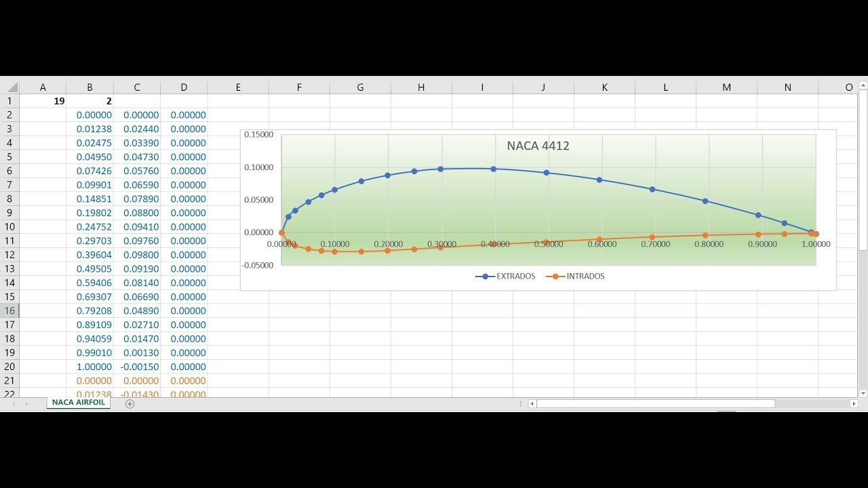The image size is (868, 488).
Task: Select cell with value 0.39604
Action: (90, 255)
